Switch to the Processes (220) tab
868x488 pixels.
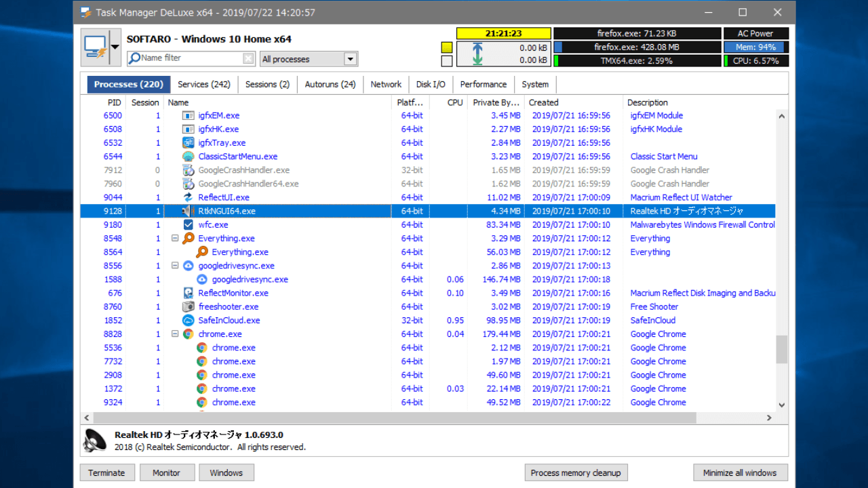tap(129, 84)
